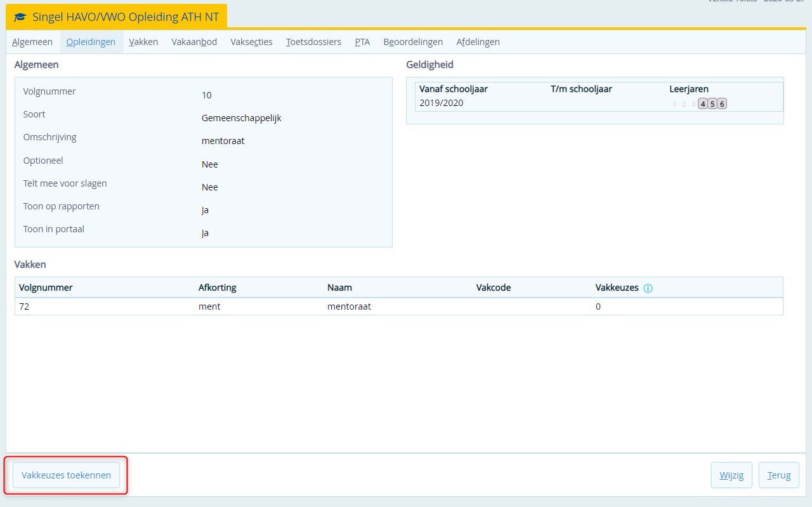Select leerjaar 6 badge
The height and width of the screenshot is (507, 812).
pyautogui.click(x=722, y=104)
